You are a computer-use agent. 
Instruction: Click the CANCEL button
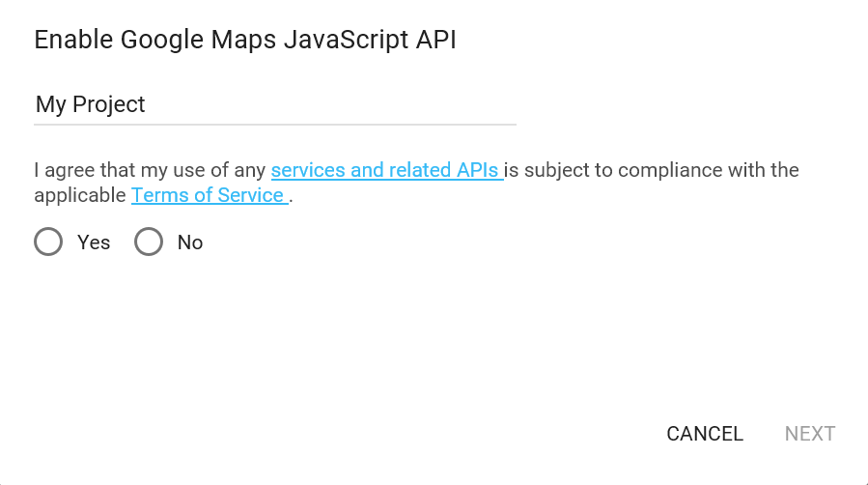click(705, 434)
